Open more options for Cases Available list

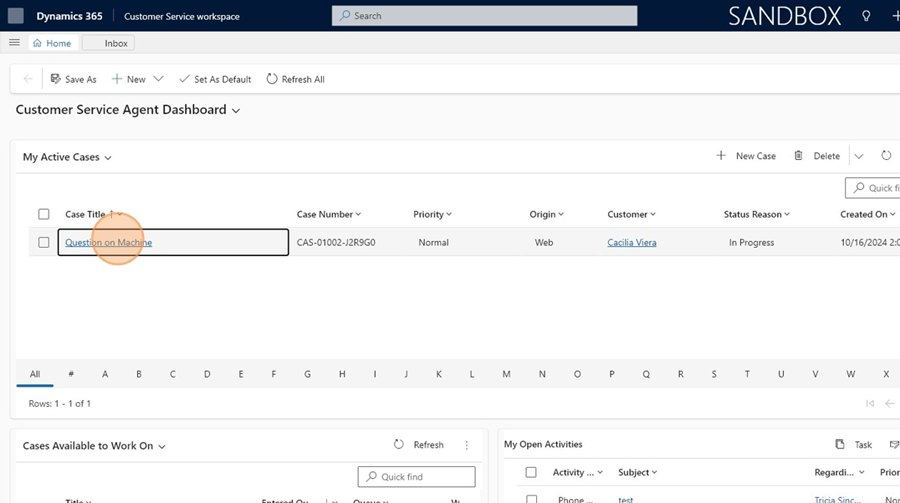tap(467, 445)
